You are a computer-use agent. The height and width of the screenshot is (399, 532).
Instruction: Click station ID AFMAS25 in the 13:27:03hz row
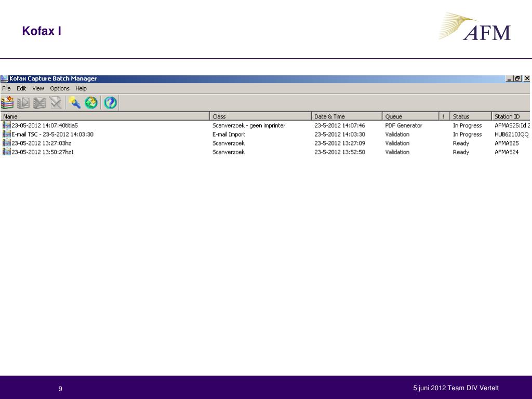coord(507,143)
